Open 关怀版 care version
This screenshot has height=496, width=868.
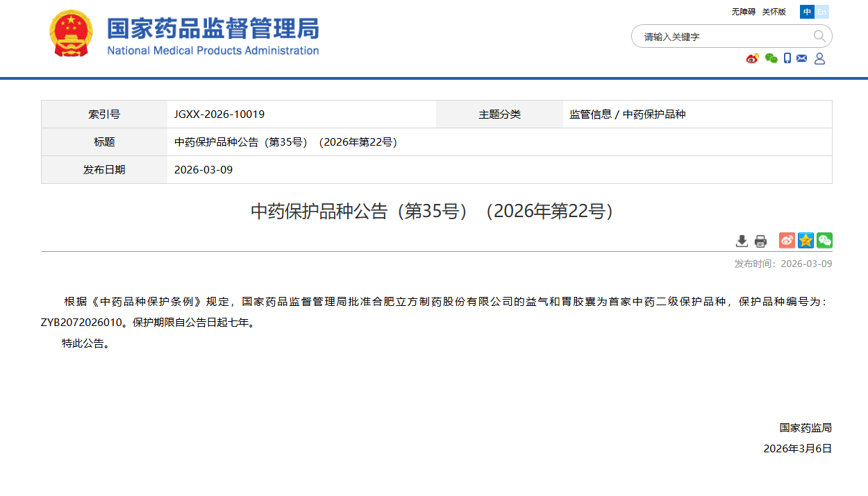coord(774,12)
